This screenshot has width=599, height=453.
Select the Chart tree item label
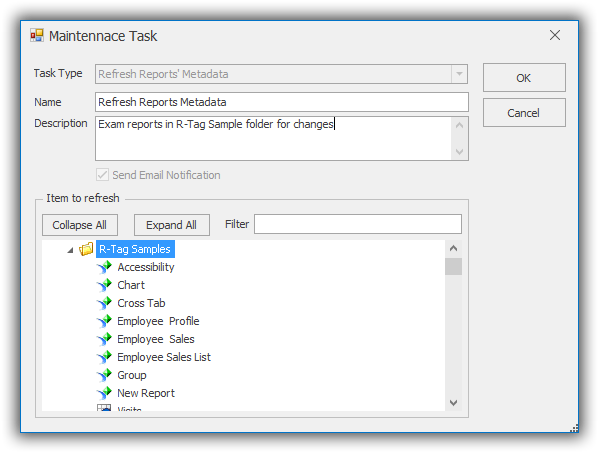(x=131, y=285)
